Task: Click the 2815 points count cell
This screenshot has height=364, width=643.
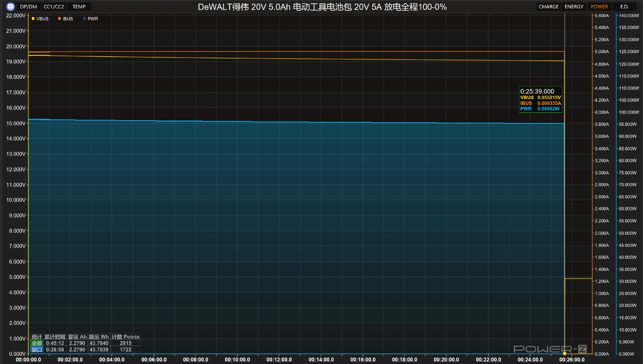Action: pos(126,343)
